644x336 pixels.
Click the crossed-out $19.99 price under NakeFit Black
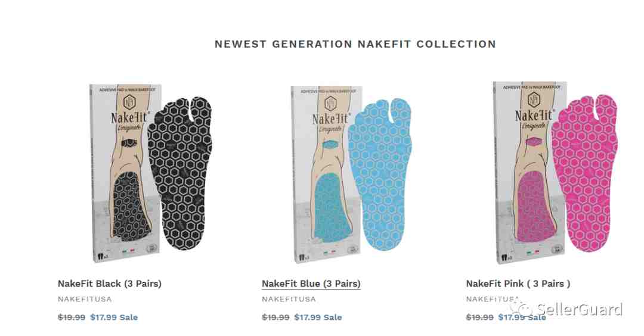[72, 317]
